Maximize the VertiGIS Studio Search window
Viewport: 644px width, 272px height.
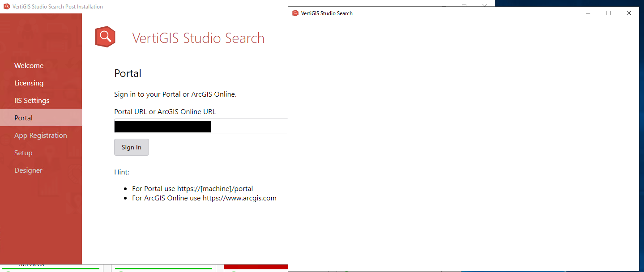coord(608,13)
